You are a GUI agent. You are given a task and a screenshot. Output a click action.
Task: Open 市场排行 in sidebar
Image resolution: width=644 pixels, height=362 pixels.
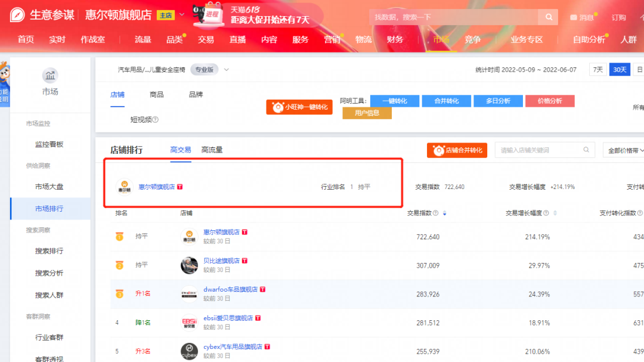coord(49,209)
